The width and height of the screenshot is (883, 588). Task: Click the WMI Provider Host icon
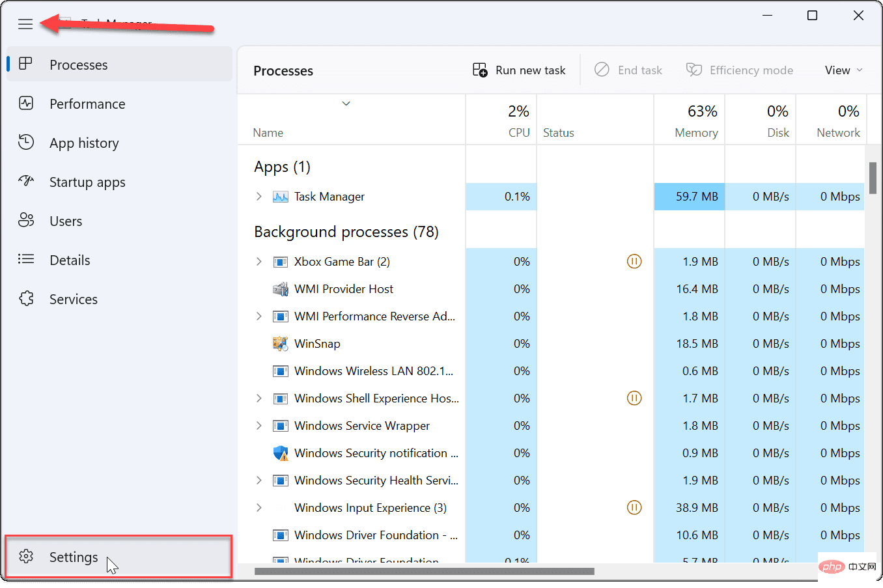pos(281,288)
